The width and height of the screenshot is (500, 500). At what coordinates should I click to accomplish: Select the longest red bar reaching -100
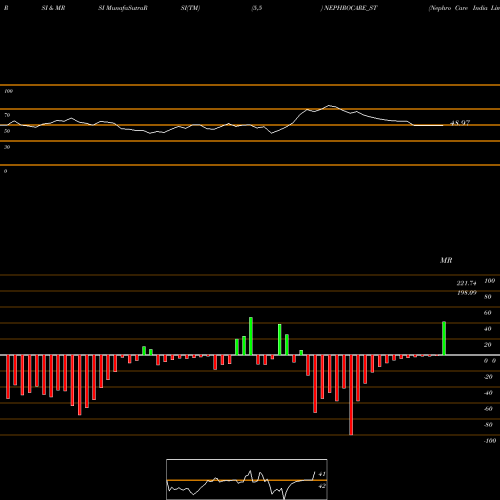pos(351,395)
